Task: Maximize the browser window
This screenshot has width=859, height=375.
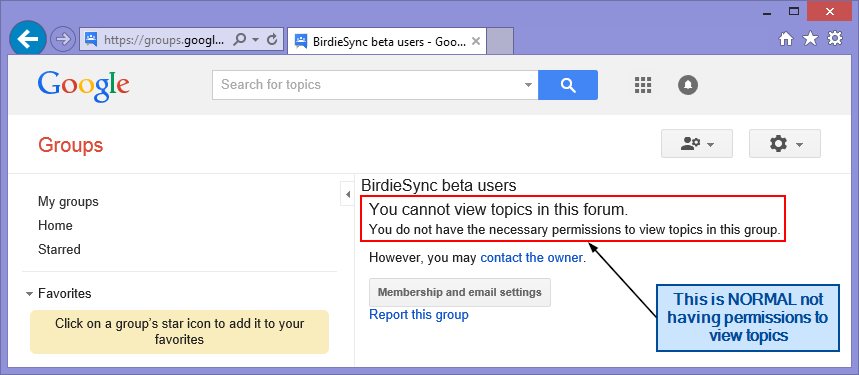Action: point(794,11)
